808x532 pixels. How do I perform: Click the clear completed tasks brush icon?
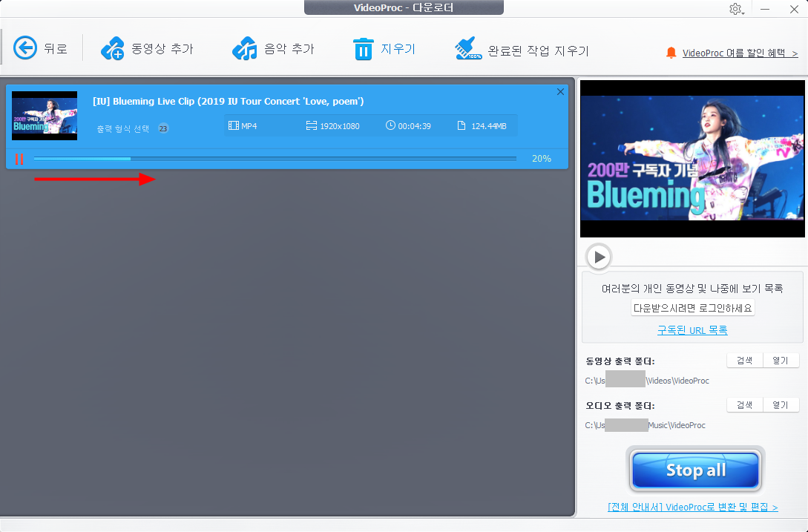tap(468, 48)
